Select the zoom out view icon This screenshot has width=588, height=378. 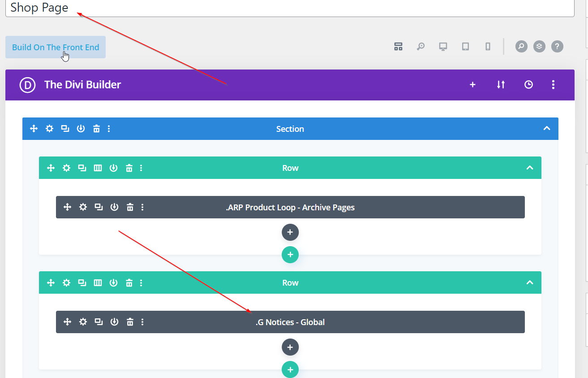click(421, 47)
